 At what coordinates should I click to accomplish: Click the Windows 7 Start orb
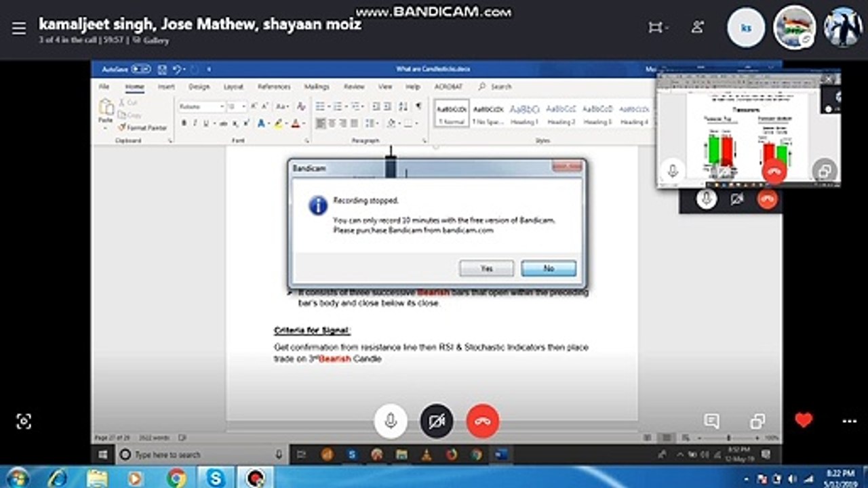click(x=16, y=478)
